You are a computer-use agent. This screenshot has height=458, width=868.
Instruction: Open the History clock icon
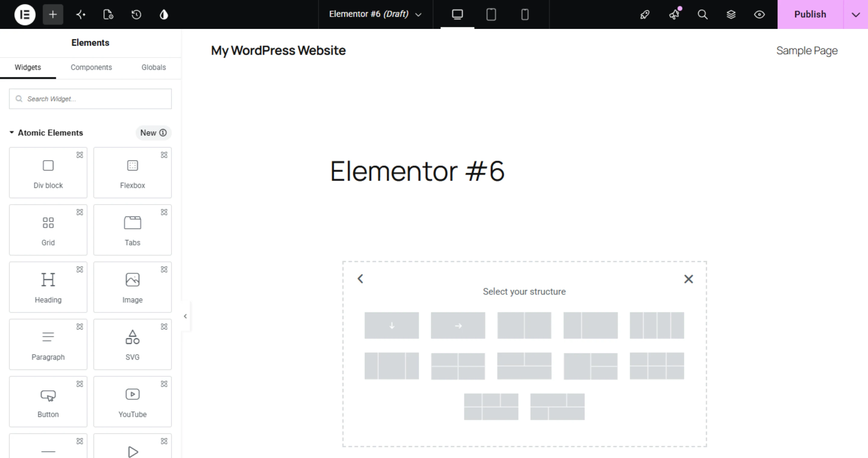click(x=136, y=14)
